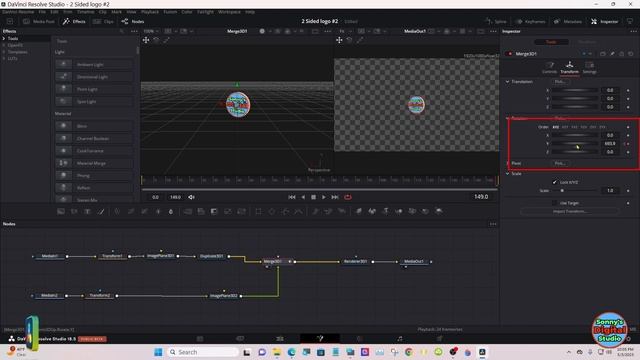This screenshot has width=640, height=360.
Task: Stop playback
Action: point(313,197)
